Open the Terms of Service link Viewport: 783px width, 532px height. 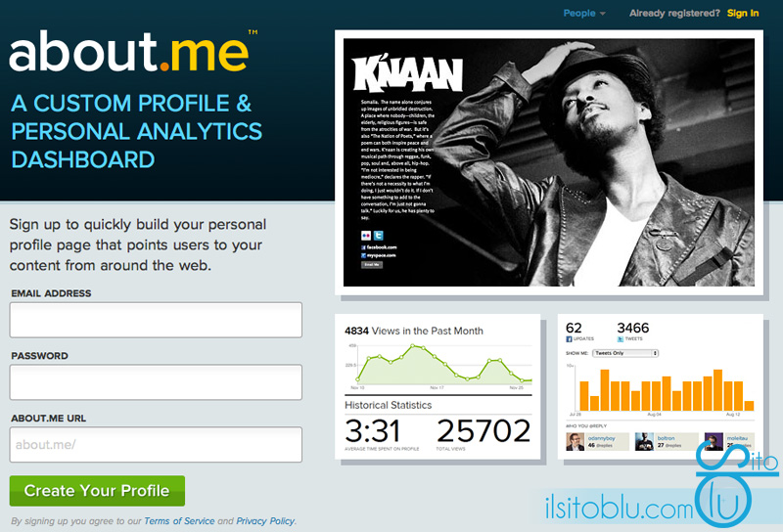179,521
